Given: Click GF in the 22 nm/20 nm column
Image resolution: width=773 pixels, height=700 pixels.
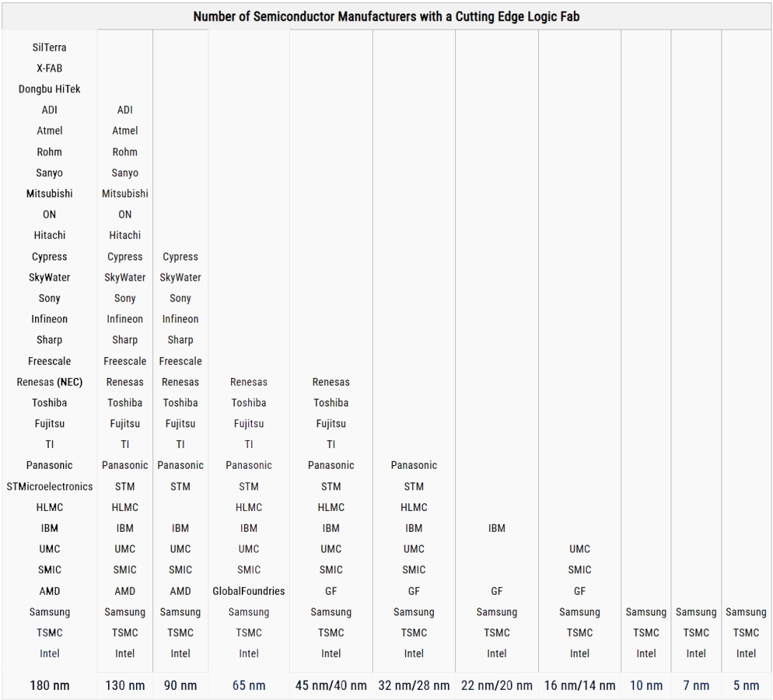Looking at the screenshot, I should [497, 590].
